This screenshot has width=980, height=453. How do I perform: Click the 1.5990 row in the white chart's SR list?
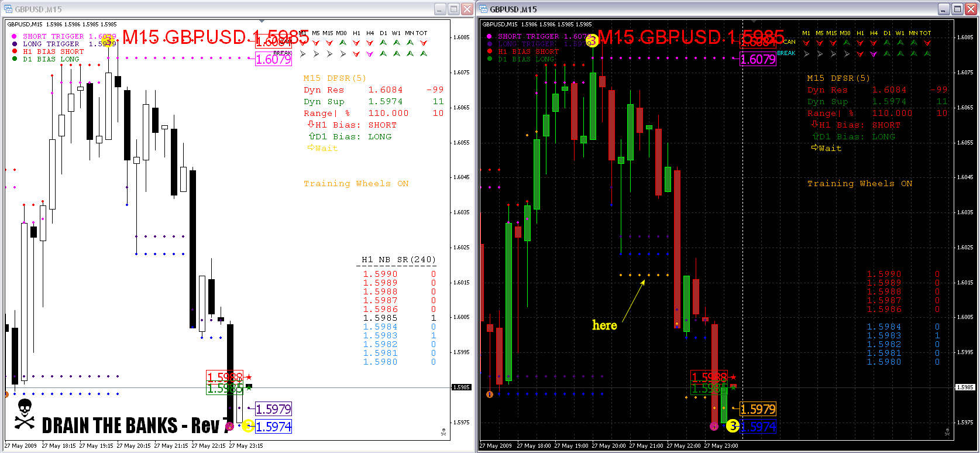400,274
